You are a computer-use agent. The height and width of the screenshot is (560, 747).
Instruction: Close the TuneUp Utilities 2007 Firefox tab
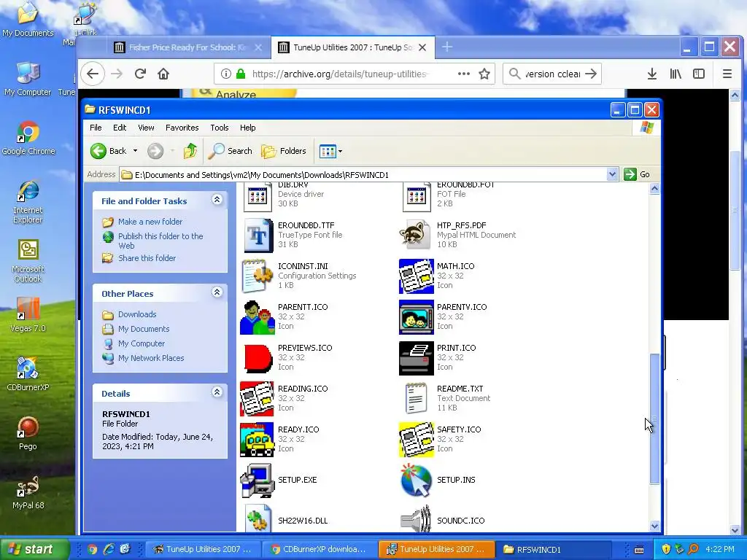(422, 47)
